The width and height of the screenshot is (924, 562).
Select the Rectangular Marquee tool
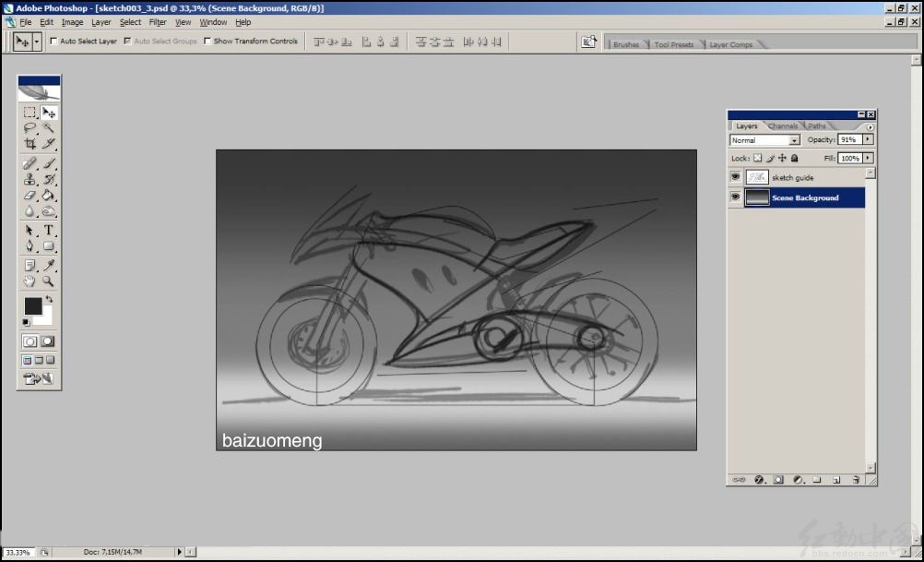pyautogui.click(x=30, y=112)
